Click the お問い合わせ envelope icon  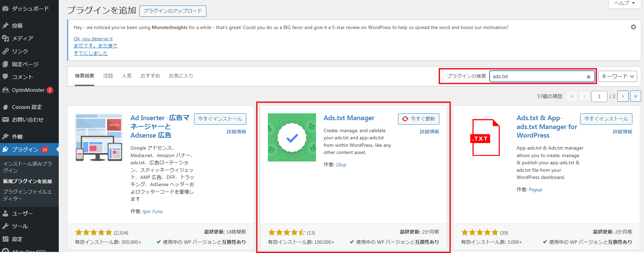tap(5, 120)
